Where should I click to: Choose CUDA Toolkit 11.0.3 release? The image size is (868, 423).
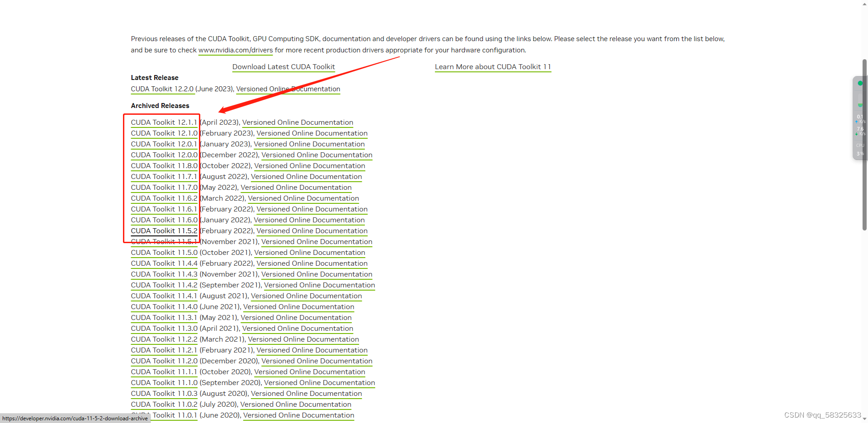click(x=164, y=394)
